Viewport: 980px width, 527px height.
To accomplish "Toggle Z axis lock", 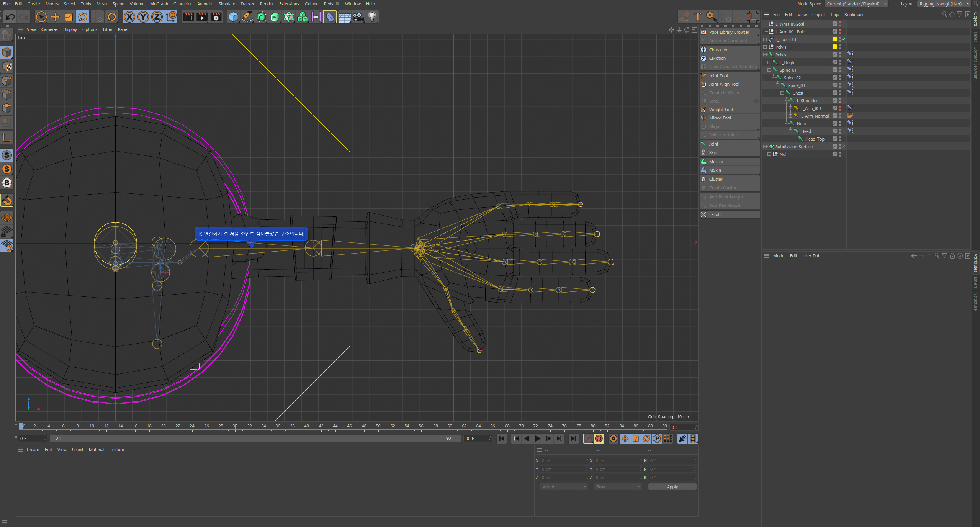I will click(157, 17).
